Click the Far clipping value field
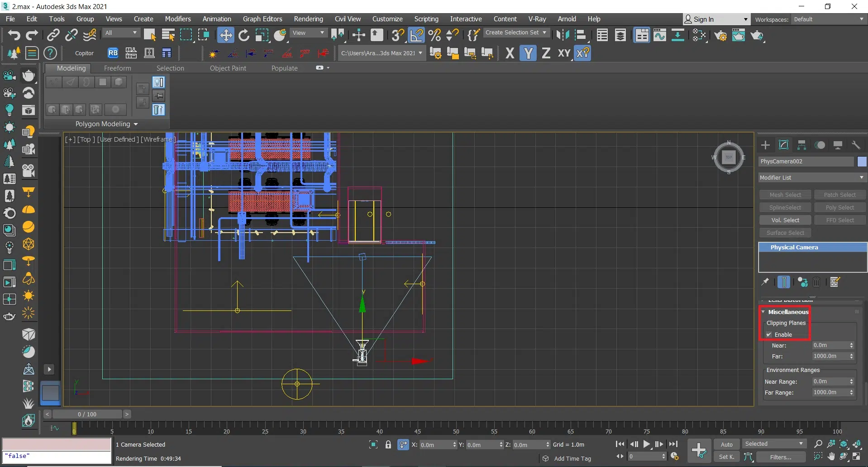Viewport: 868px width, 467px height. pyautogui.click(x=829, y=356)
